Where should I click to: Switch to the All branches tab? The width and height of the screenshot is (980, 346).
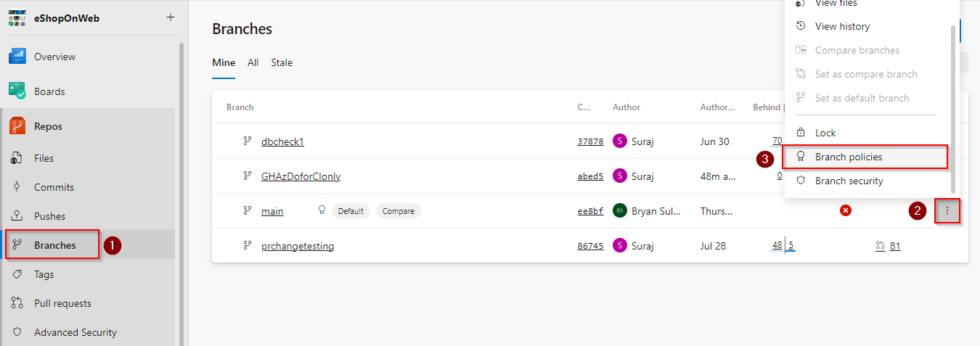253,62
